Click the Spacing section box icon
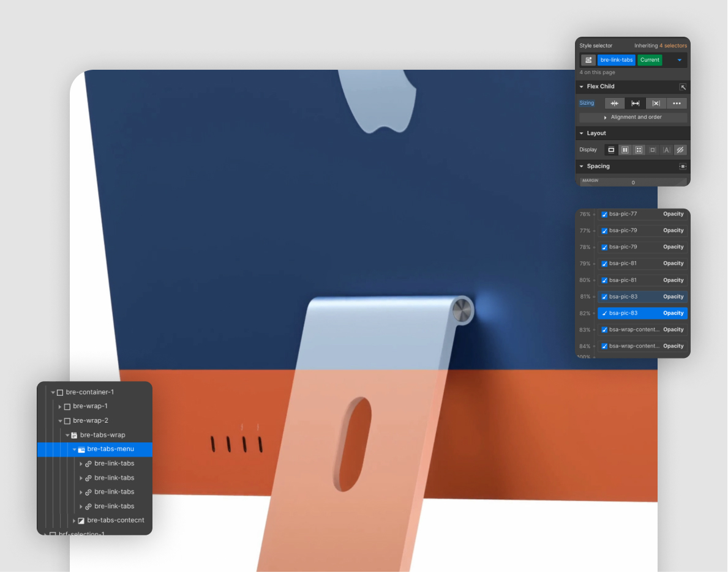 (x=683, y=166)
